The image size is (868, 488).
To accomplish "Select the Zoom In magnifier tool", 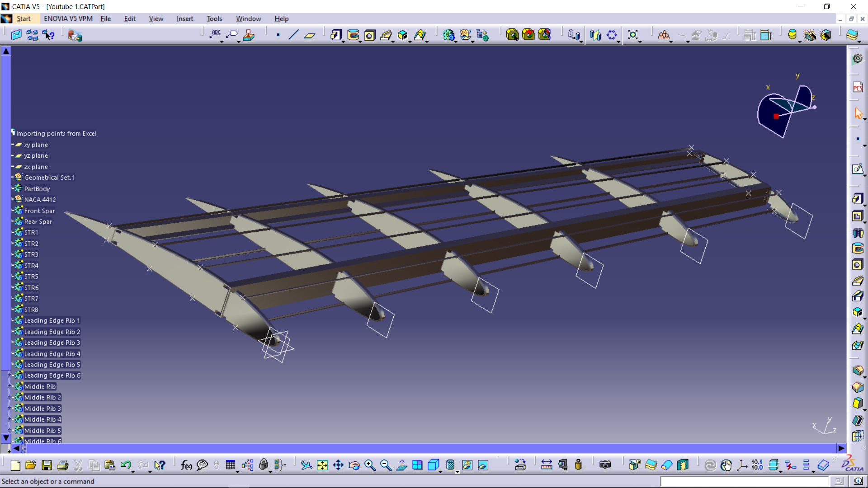I will (x=370, y=465).
